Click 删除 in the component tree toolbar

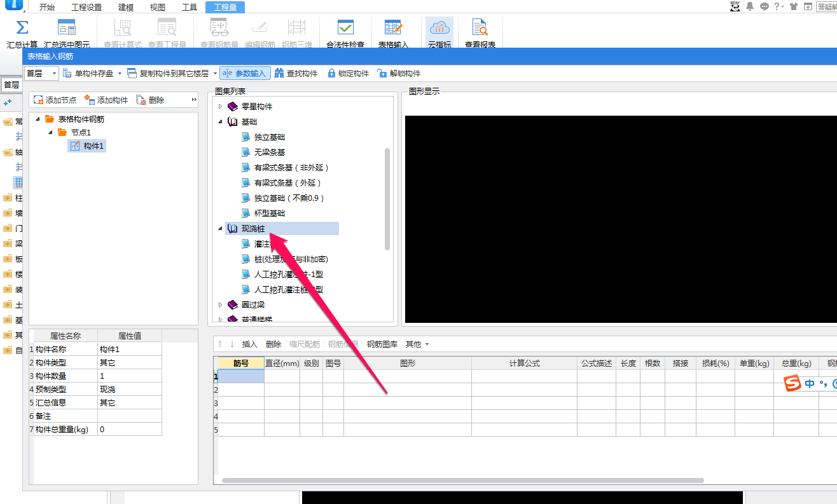click(150, 100)
